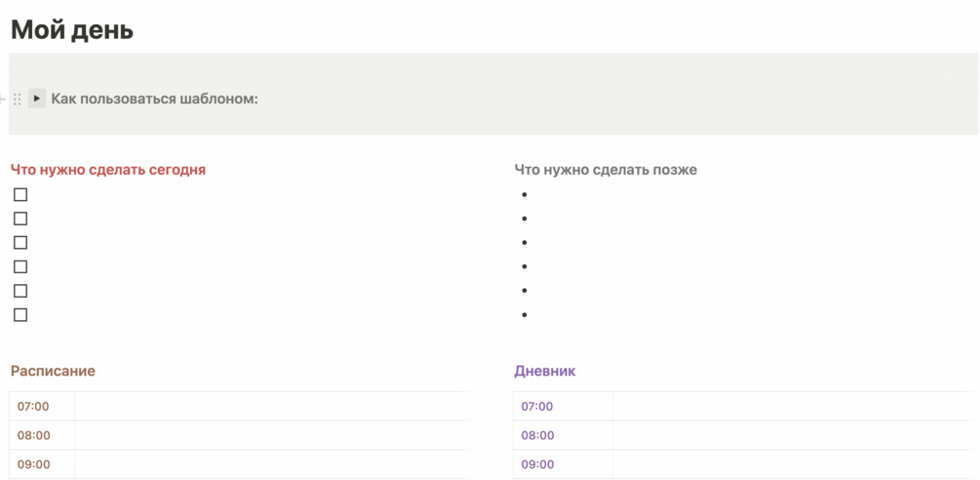Tick the fifth to-do checkbox
Viewport: 980px width, 480px height.
(x=20, y=291)
